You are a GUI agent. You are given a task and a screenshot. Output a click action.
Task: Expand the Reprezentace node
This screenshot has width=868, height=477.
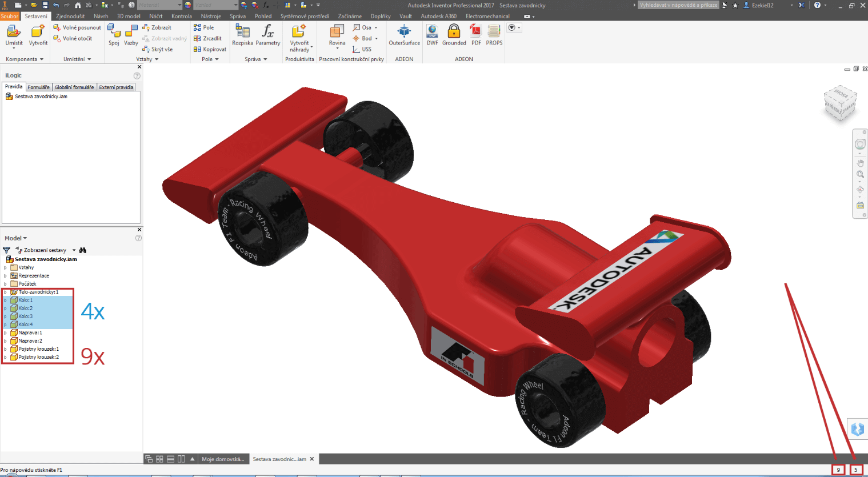click(5, 275)
